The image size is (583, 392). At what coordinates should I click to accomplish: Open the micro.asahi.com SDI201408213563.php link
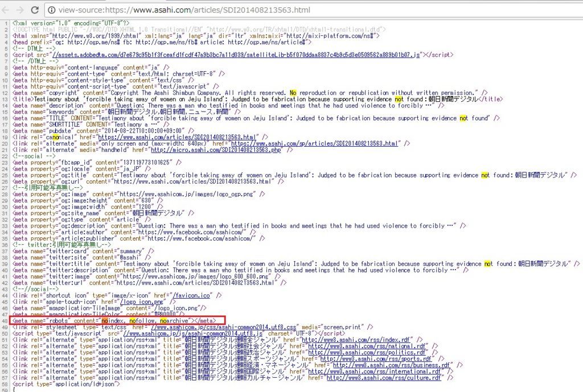(216, 150)
